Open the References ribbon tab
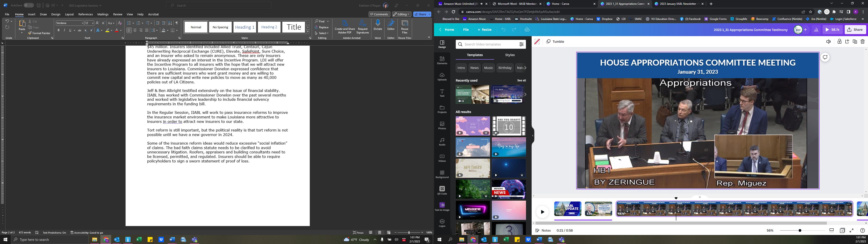The height and width of the screenshot is (244, 868). pos(85,14)
